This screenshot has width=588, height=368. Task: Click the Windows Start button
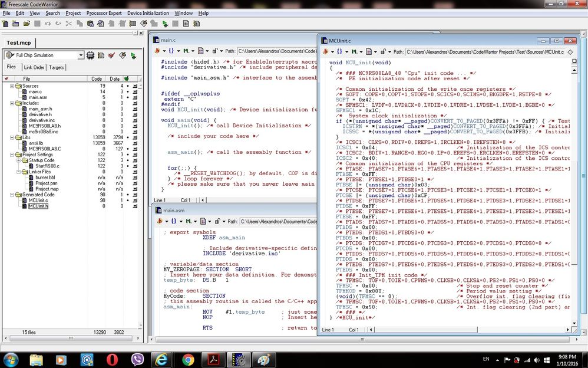(10, 360)
